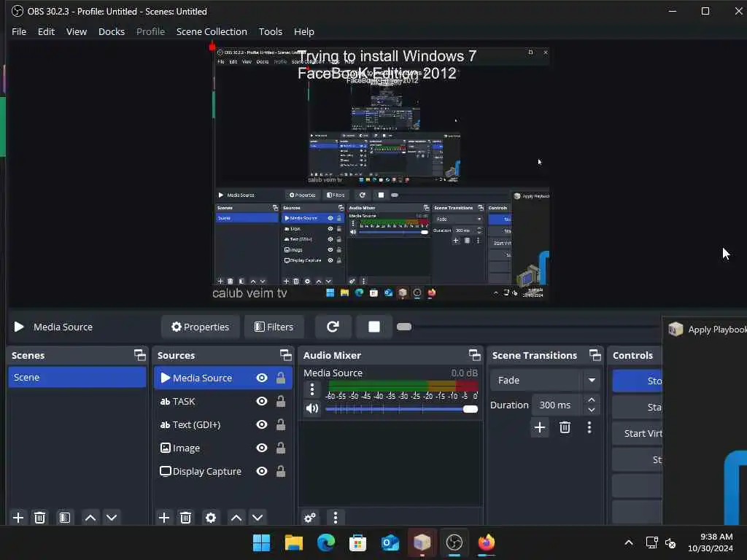Open scene filters icon in Scenes dock
This screenshot has width=747, height=560.
coord(65,518)
